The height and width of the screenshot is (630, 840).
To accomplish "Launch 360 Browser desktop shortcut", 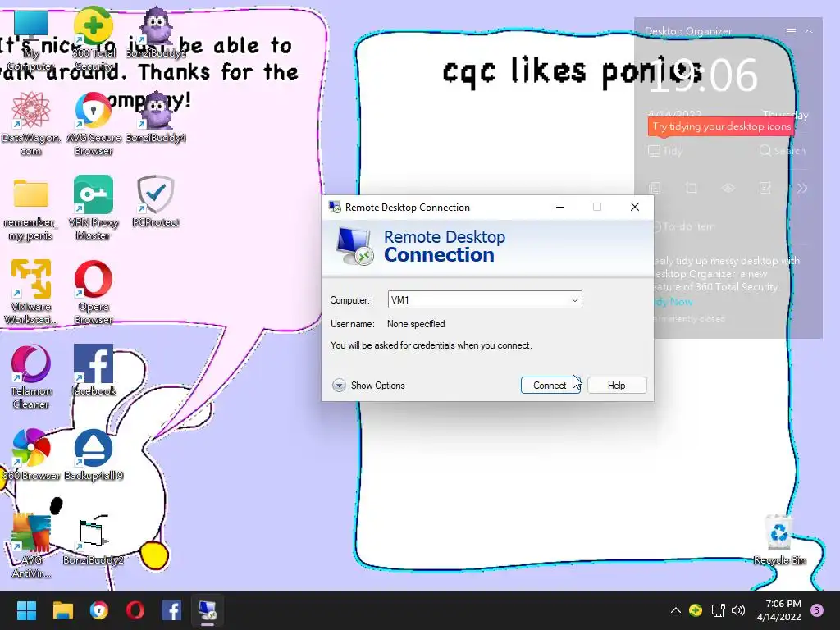I will pyautogui.click(x=30, y=454).
